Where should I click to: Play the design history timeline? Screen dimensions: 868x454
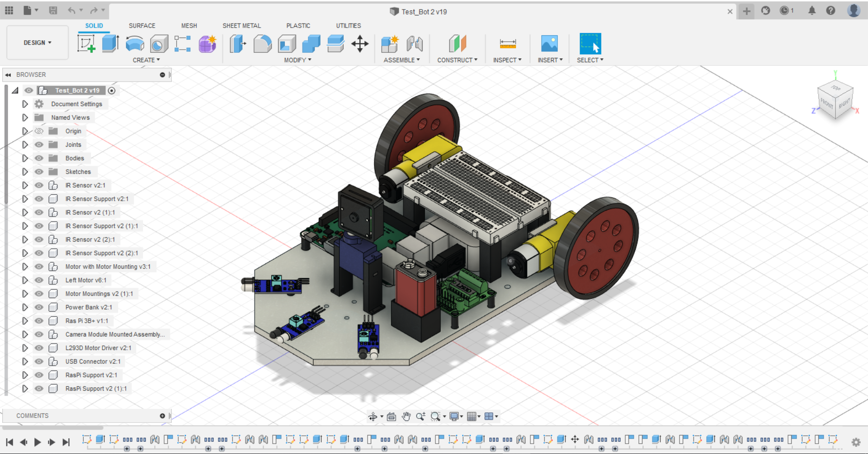pyautogui.click(x=38, y=442)
